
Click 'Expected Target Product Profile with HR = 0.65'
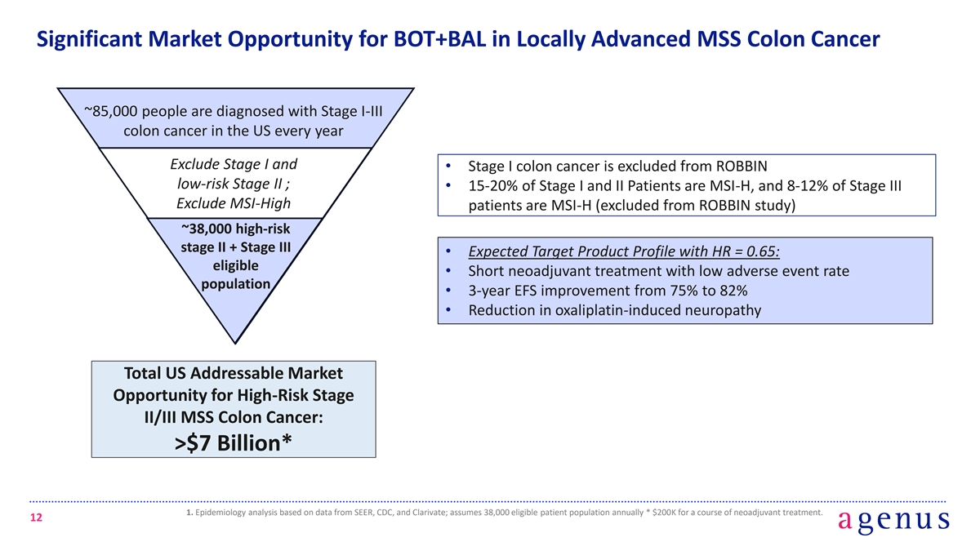[624, 251]
